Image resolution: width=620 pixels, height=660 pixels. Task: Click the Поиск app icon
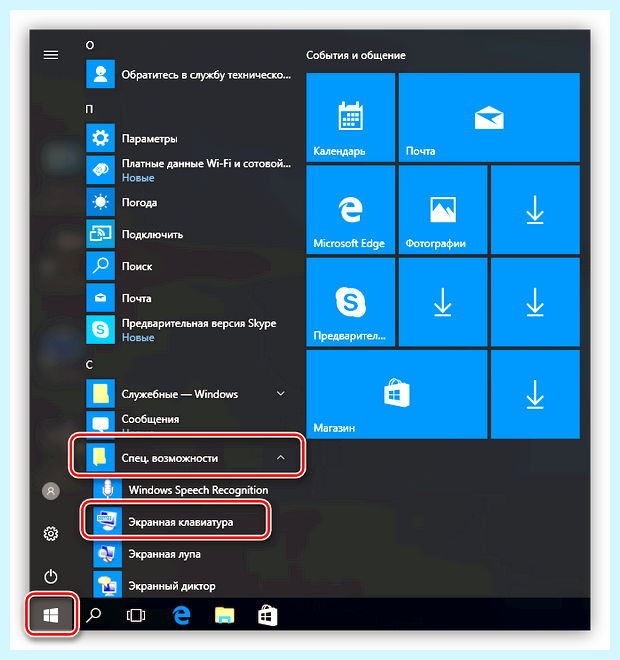point(100,266)
